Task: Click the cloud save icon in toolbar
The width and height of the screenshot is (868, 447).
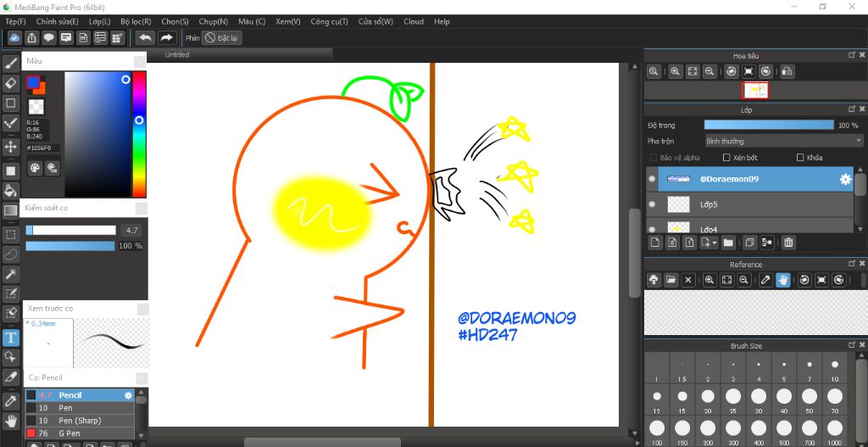Action: click(x=15, y=37)
